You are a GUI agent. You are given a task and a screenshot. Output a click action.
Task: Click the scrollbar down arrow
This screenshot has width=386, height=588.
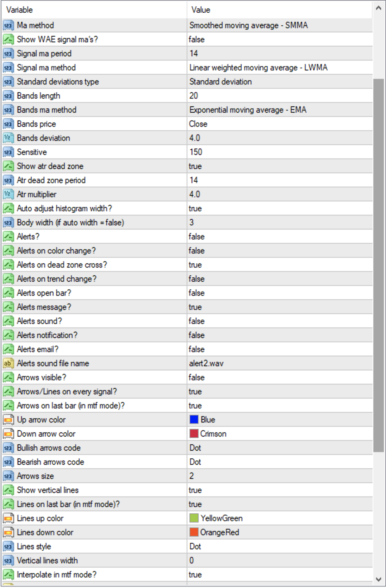[379, 579]
